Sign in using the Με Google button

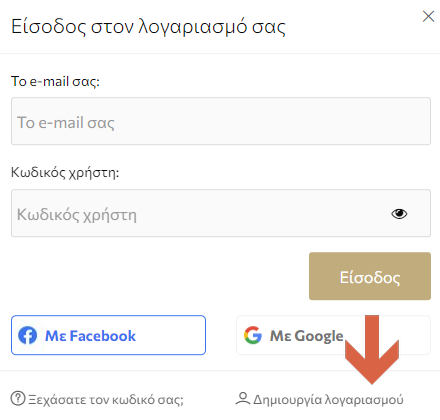pos(333,335)
